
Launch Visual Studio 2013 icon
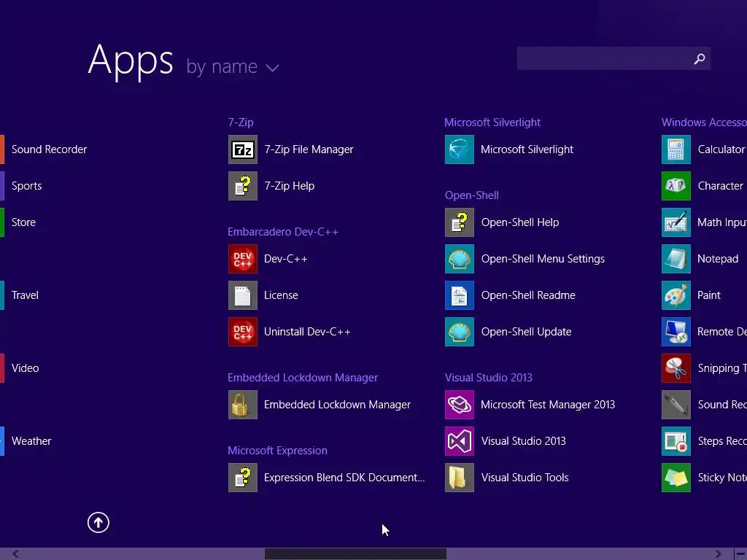[460, 441]
